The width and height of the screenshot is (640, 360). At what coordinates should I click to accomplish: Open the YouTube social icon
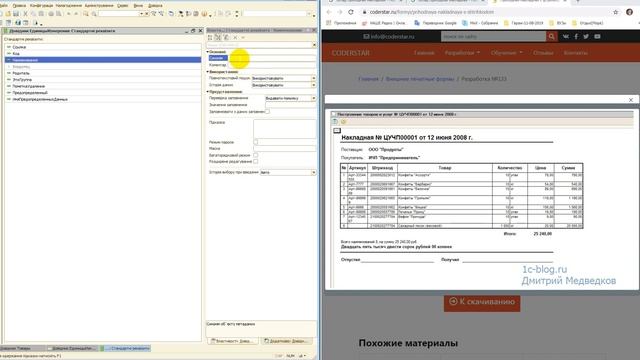tap(597, 36)
